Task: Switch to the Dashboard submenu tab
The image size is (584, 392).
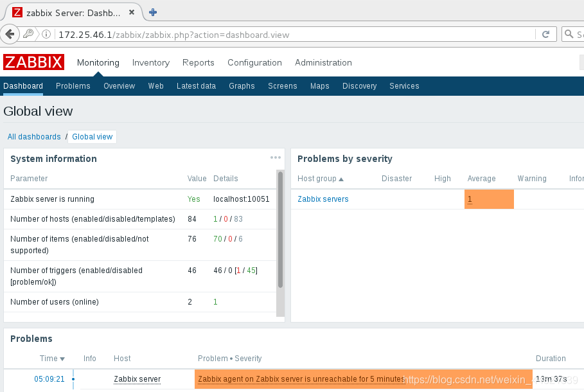Action: (x=23, y=85)
